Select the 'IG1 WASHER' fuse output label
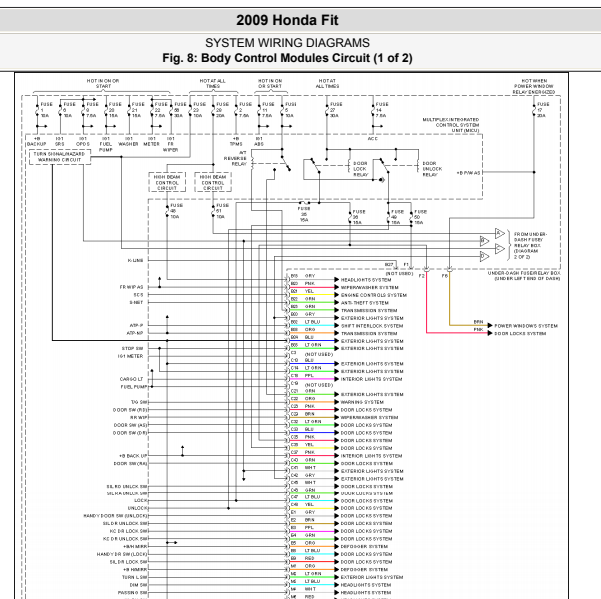The height and width of the screenshot is (599, 601). (x=128, y=141)
